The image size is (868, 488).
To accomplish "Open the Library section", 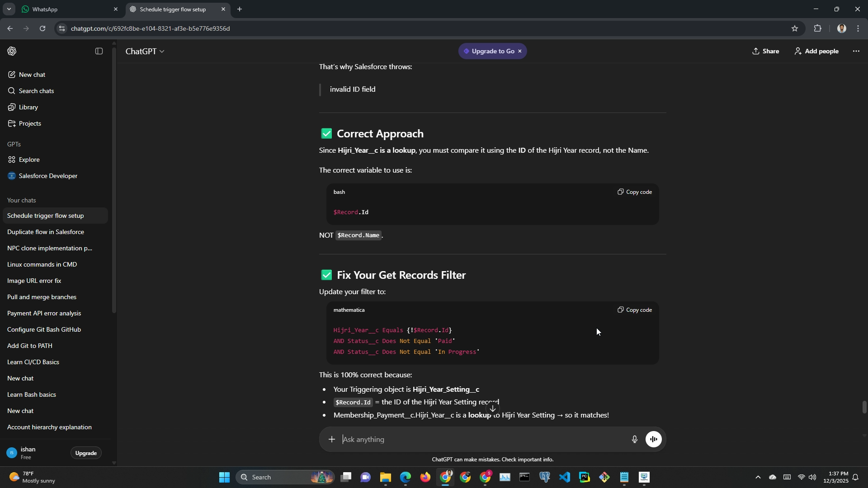I will click(28, 107).
